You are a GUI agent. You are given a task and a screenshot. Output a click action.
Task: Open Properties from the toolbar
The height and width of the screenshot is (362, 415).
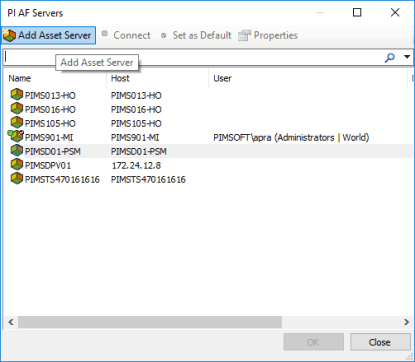(268, 35)
